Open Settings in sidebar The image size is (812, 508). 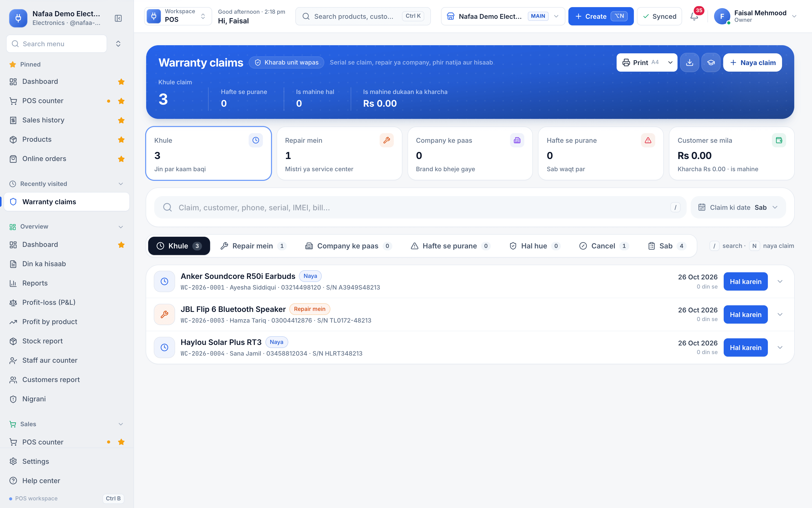tap(67, 461)
